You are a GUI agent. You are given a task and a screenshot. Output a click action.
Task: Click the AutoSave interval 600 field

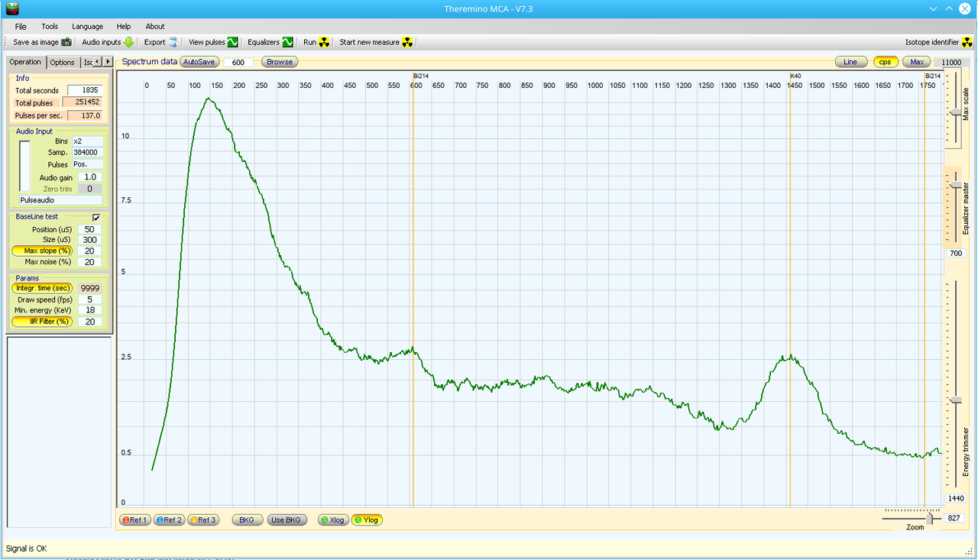point(238,63)
